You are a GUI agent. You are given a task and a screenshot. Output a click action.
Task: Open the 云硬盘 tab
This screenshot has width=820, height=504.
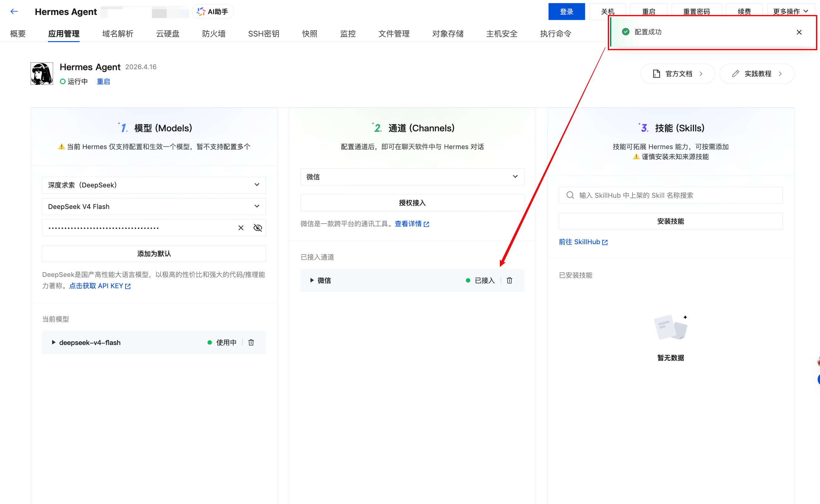tap(168, 34)
